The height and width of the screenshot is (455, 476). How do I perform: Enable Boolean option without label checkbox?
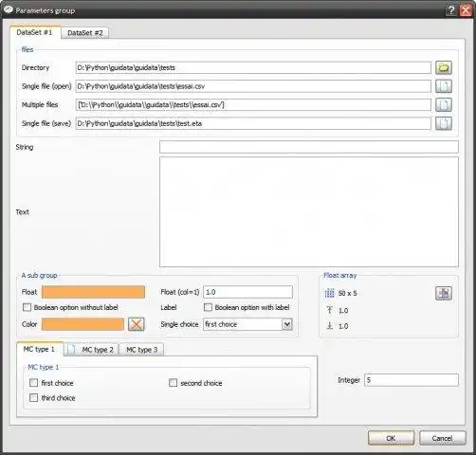pyautogui.click(x=27, y=307)
